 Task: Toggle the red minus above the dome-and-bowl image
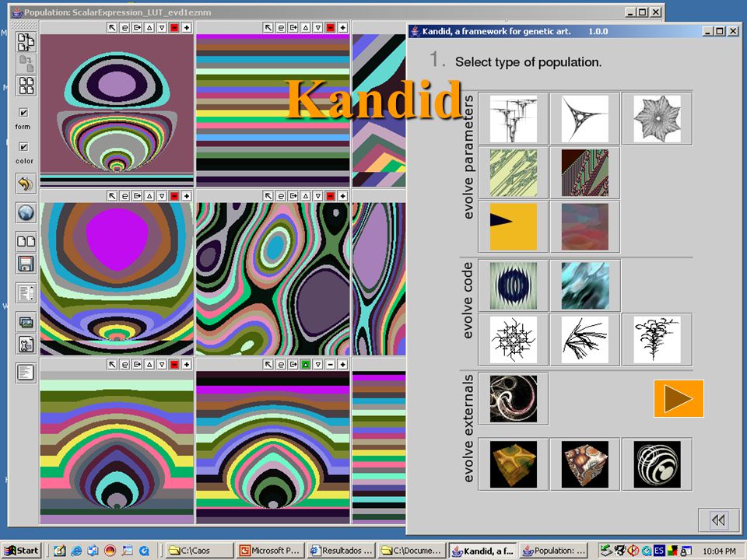point(174,28)
